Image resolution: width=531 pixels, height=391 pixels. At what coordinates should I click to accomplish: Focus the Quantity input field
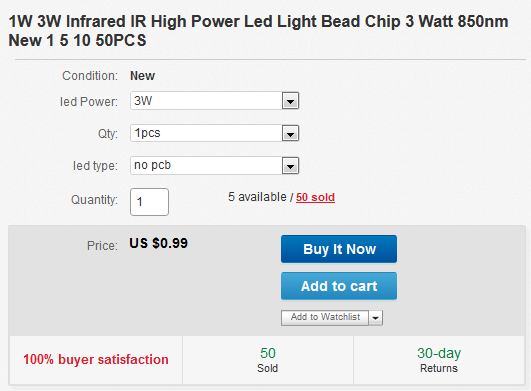click(149, 202)
